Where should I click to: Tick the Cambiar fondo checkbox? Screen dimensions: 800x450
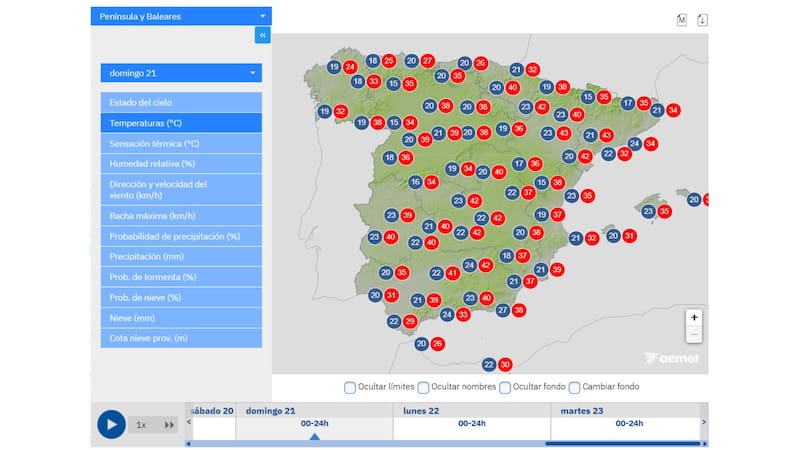[574, 387]
